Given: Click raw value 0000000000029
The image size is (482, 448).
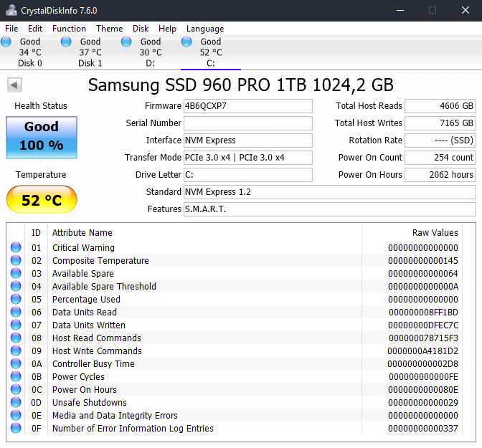Looking at the screenshot, I should pyautogui.click(x=423, y=403).
